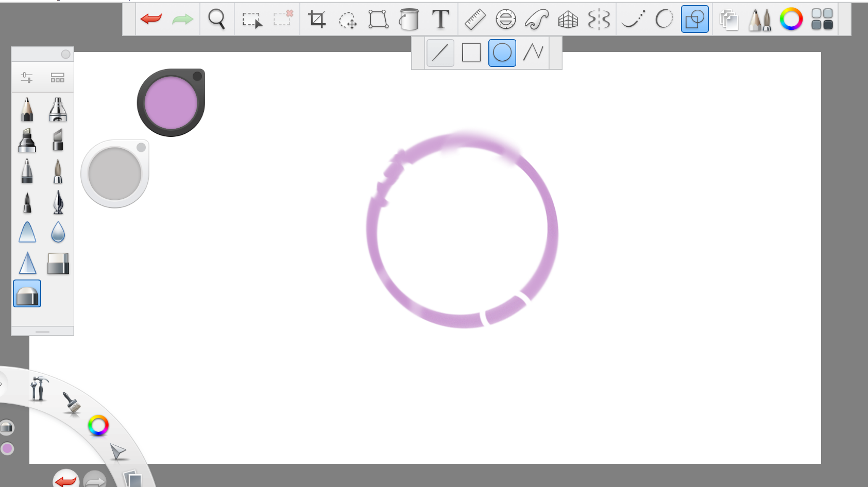Click the purple color puck

coord(171,102)
